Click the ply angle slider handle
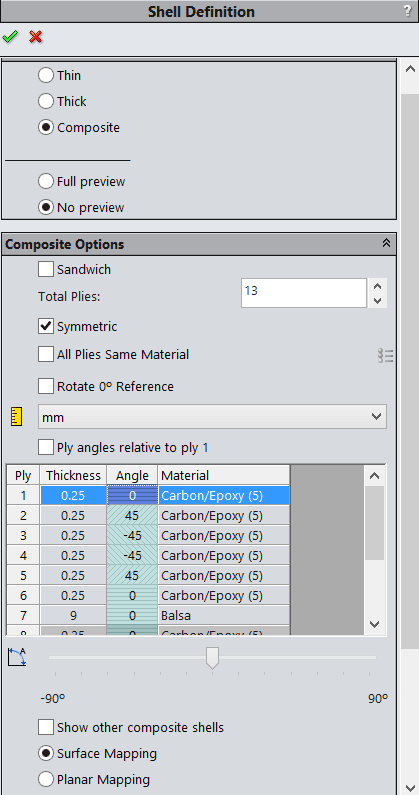The image size is (419, 795). click(212, 658)
